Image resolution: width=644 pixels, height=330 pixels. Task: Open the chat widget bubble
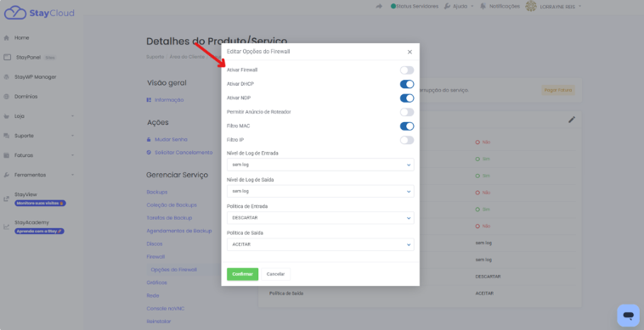628,316
